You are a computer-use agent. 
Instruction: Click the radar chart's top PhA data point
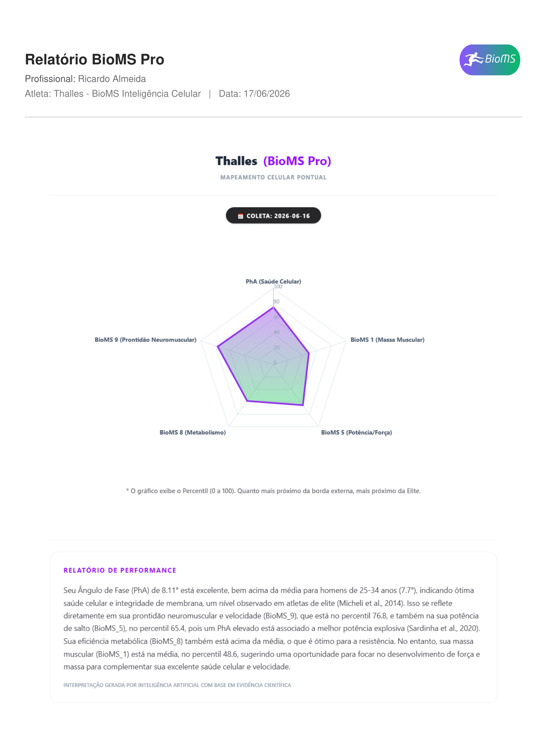click(x=273, y=307)
